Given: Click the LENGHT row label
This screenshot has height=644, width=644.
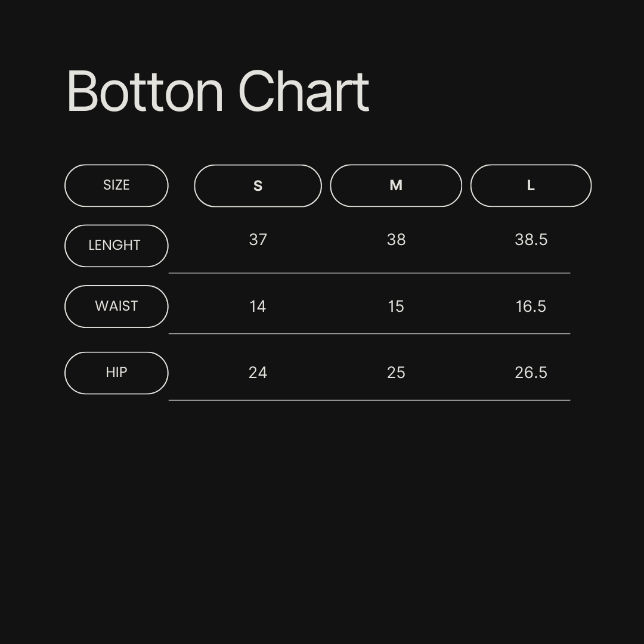Looking at the screenshot, I should coord(116,246).
